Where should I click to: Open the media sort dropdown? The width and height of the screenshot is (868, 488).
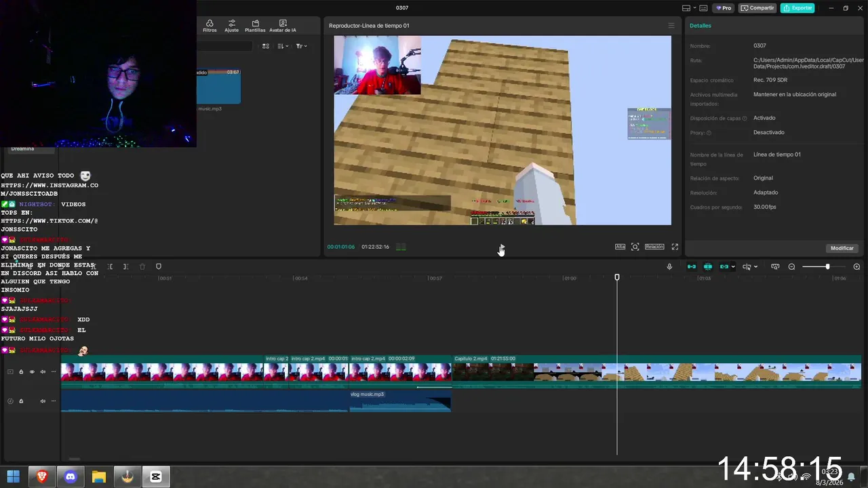(283, 46)
